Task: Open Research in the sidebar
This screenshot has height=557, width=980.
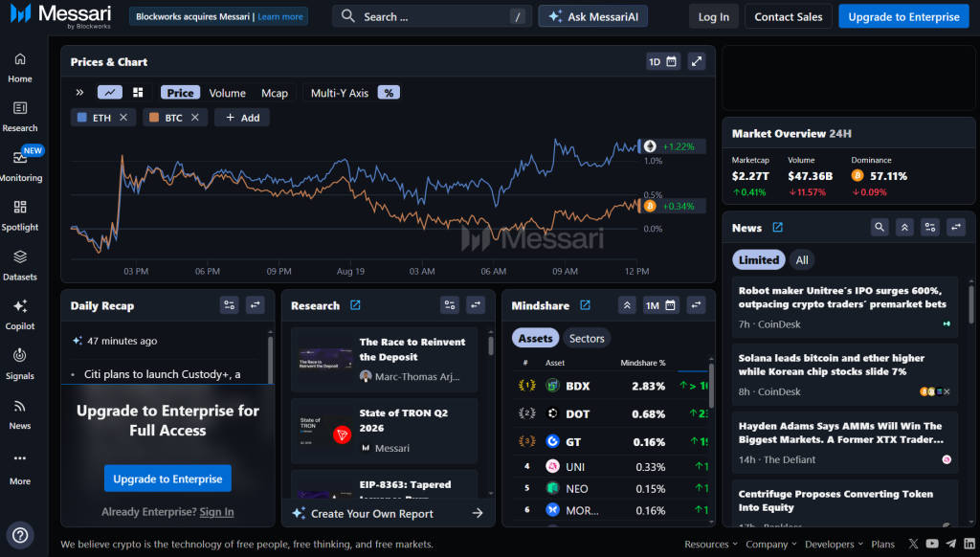Action: pos(20,116)
